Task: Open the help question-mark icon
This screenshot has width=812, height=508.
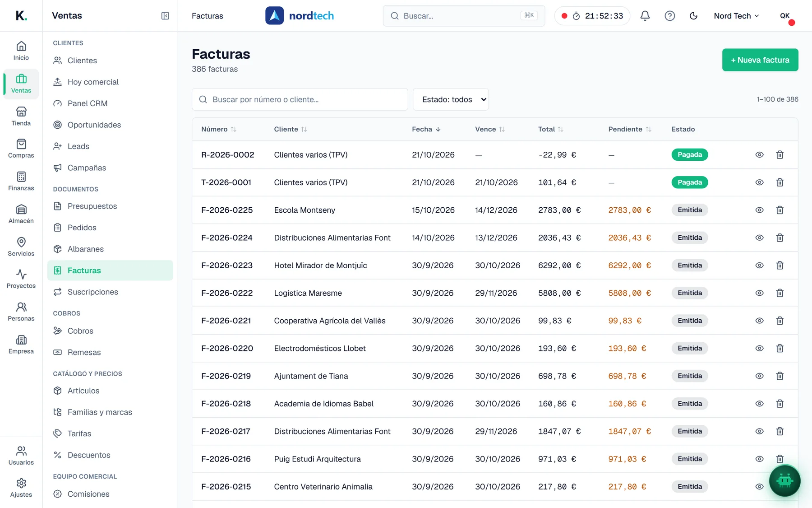Action: point(670,16)
